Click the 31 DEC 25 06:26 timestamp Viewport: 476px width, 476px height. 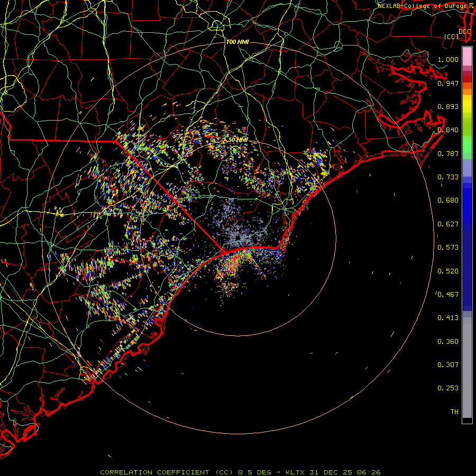(x=345, y=472)
